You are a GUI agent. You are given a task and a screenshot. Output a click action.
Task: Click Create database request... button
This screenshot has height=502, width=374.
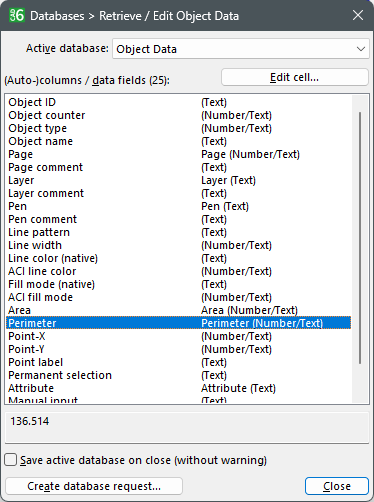tap(94, 486)
